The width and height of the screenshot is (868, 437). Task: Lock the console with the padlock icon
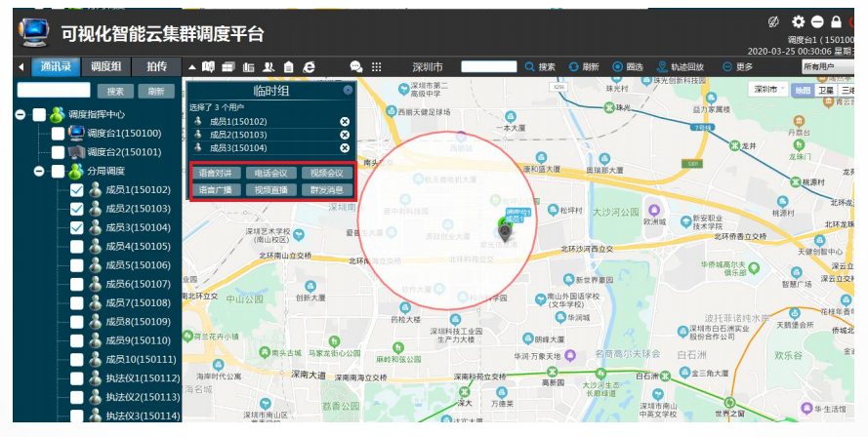pyautogui.click(x=836, y=22)
